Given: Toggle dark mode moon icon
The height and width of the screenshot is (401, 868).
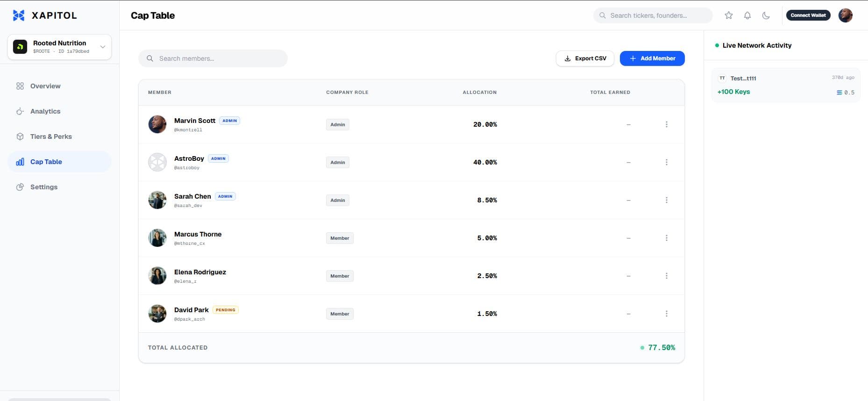Looking at the screenshot, I should (x=766, y=15).
